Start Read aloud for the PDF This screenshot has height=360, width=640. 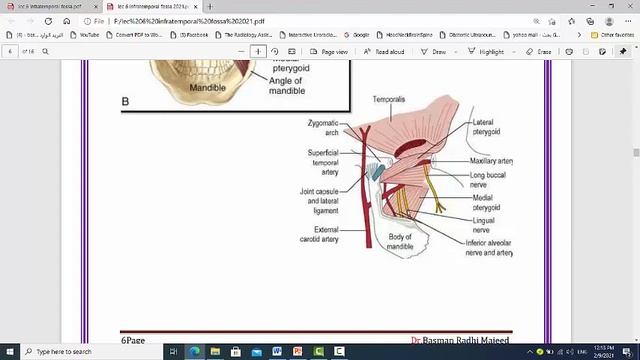384,52
